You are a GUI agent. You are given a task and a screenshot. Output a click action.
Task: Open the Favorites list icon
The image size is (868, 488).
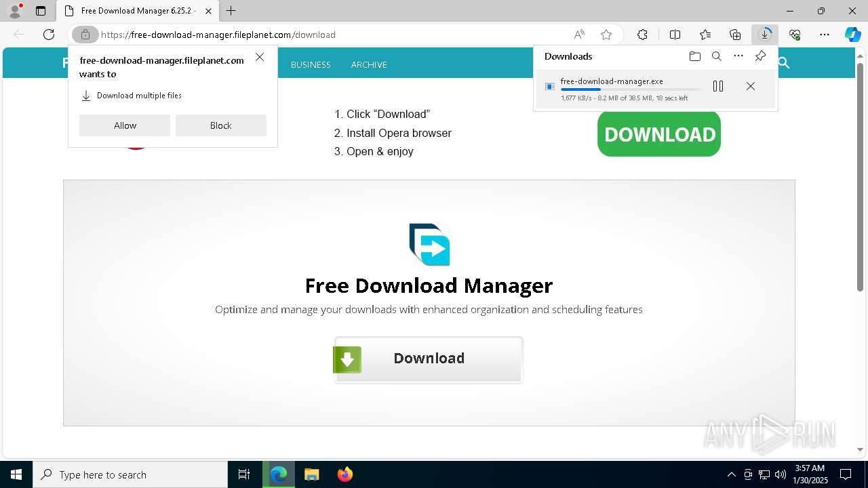(705, 35)
